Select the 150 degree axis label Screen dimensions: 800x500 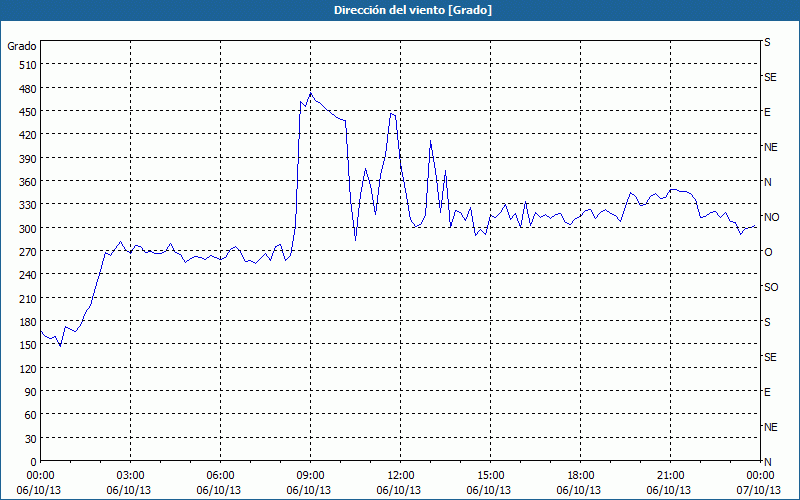28,345
